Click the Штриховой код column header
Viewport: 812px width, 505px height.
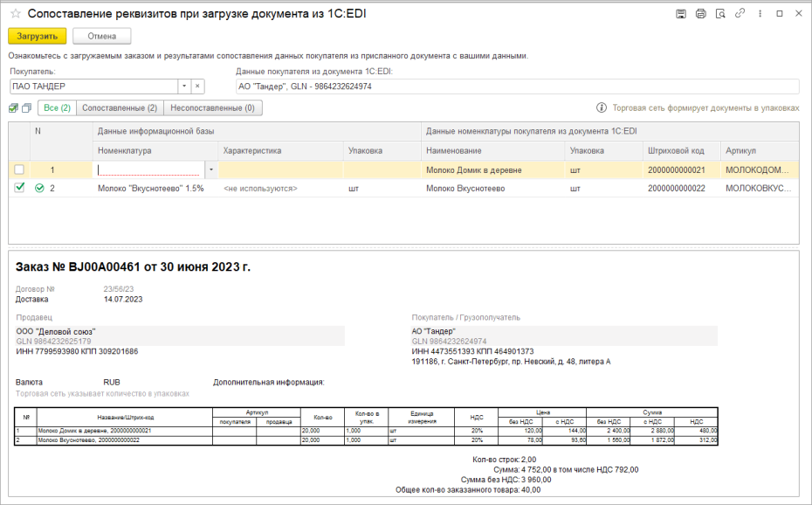(x=682, y=151)
